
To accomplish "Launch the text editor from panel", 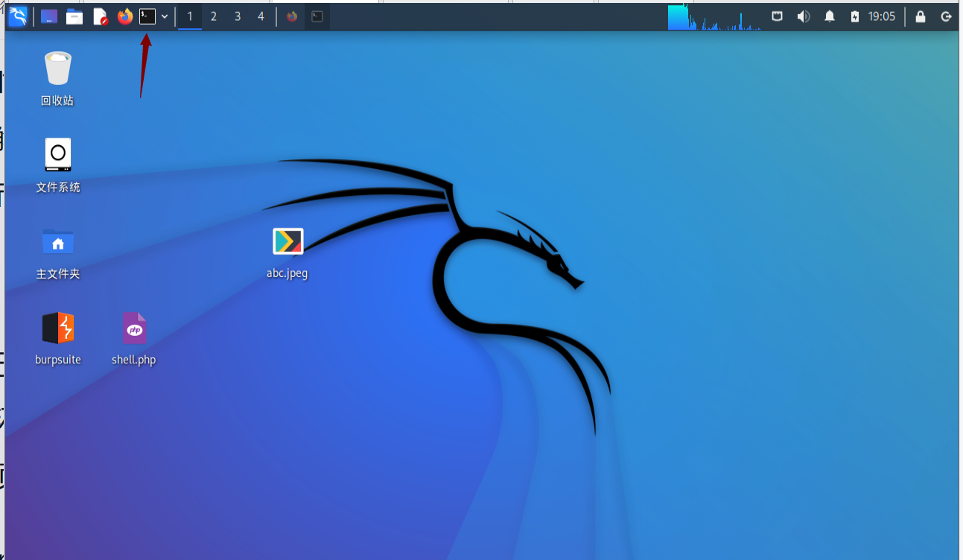I will coord(101,16).
